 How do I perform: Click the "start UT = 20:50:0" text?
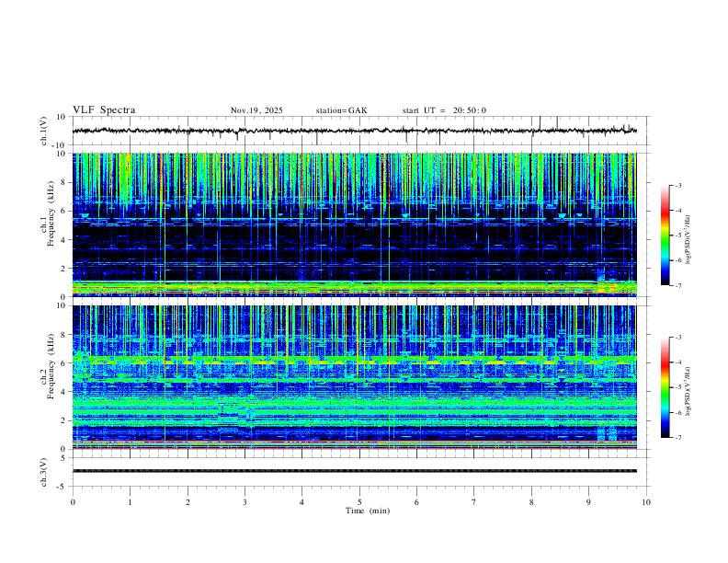(x=444, y=110)
